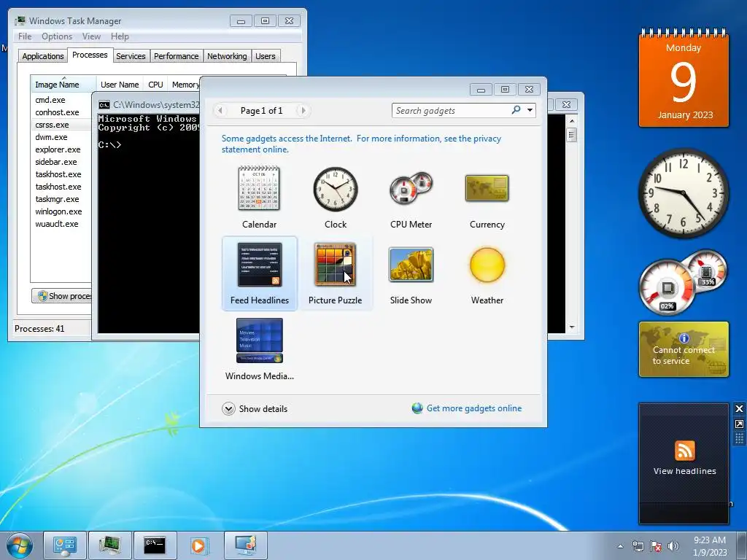Open Command Prompt taskbar button
The image size is (747, 560).
(155, 545)
